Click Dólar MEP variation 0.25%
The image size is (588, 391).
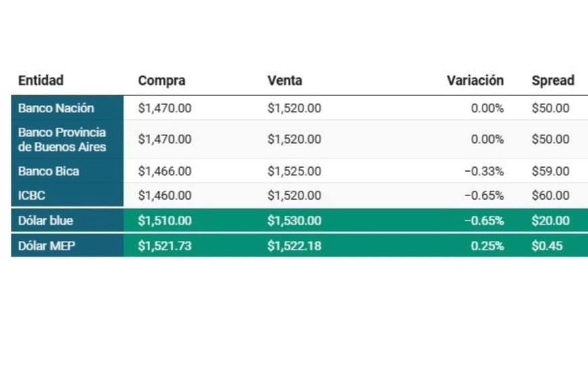click(487, 246)
